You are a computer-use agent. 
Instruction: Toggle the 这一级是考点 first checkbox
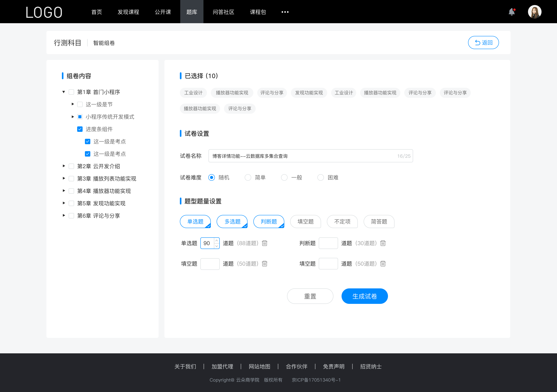(x=87, y=142)
